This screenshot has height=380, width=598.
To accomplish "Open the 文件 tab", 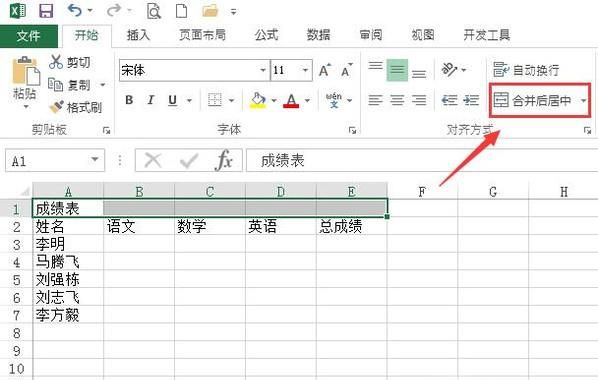I will 29,36.
